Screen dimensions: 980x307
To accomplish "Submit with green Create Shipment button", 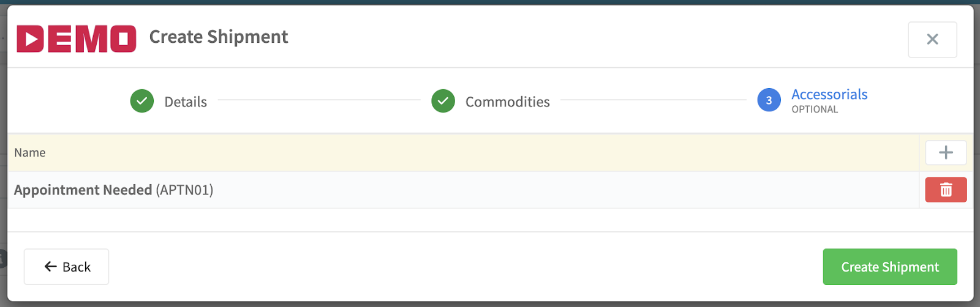I will click(x=890, y=267).
